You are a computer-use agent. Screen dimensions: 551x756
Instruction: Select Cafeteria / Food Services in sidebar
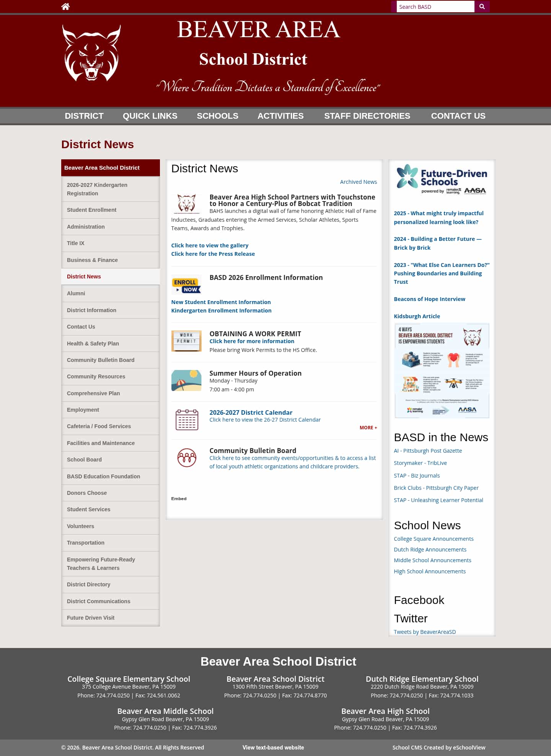[111, 426]
